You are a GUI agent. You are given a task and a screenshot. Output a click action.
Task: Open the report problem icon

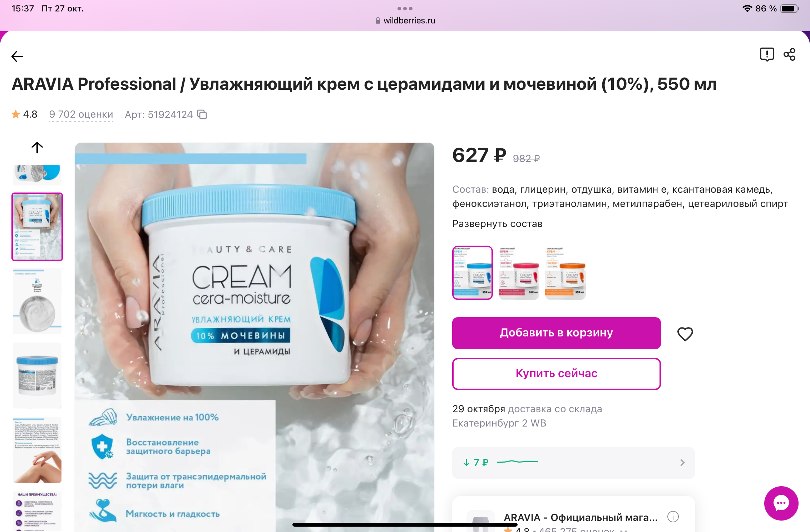pyautogui.click(x=767, y=55)
